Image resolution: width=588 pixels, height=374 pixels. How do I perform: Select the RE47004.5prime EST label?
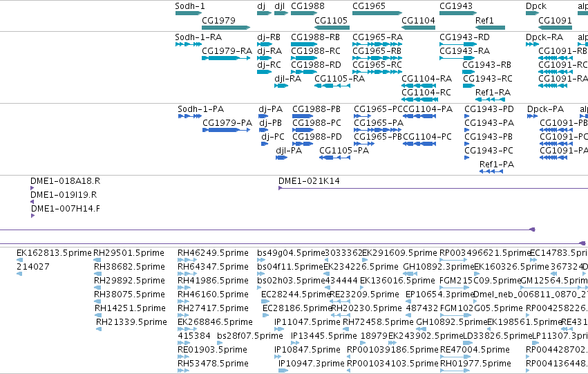(475, 350)
